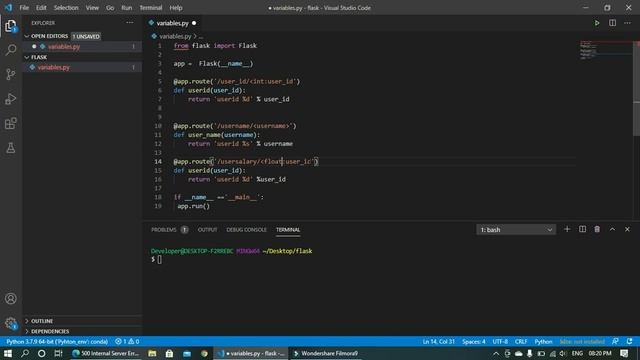Click the unsaved dot on variables.py tab
Image resolution: width=640 pixels, height=360 pixels.
click(194, 23)
